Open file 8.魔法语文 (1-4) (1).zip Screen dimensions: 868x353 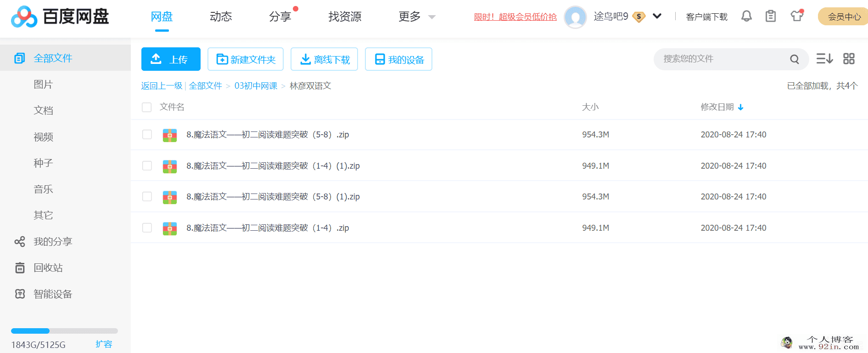tap(273, 166)
